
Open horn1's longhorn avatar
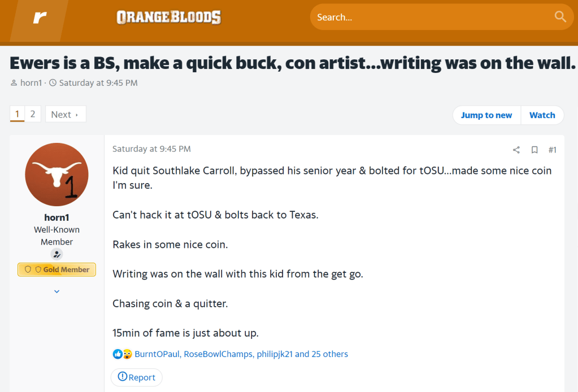(57, 175)
